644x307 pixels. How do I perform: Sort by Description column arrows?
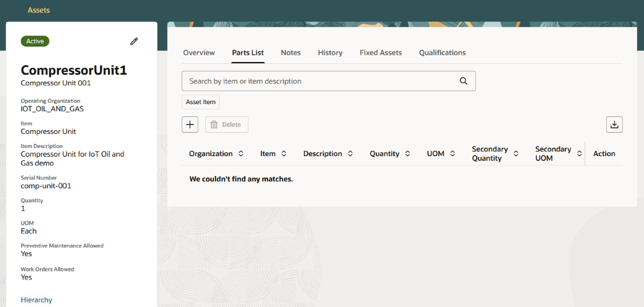350,153
